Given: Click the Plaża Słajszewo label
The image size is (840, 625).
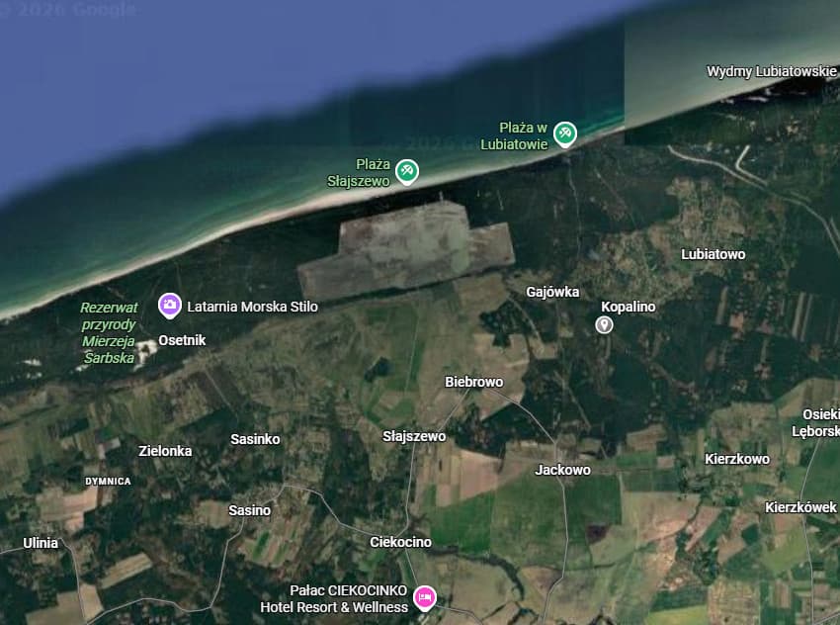Looking at the screenshot, I should click(359, 173).
